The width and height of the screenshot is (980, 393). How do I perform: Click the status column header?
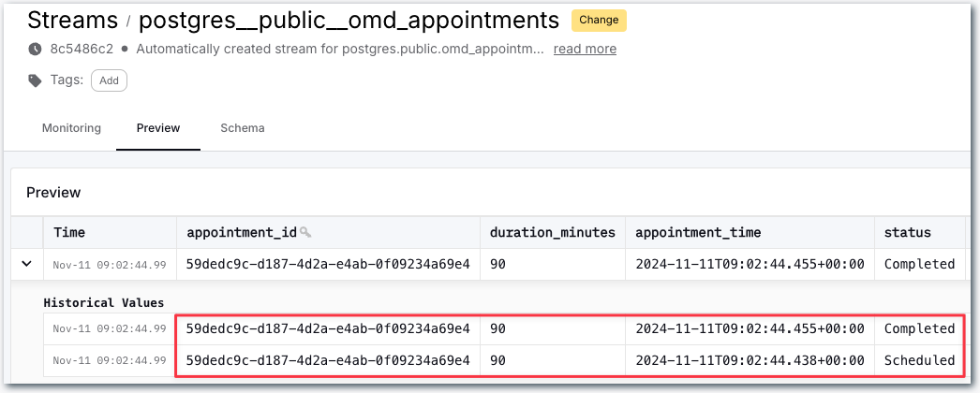908,232
